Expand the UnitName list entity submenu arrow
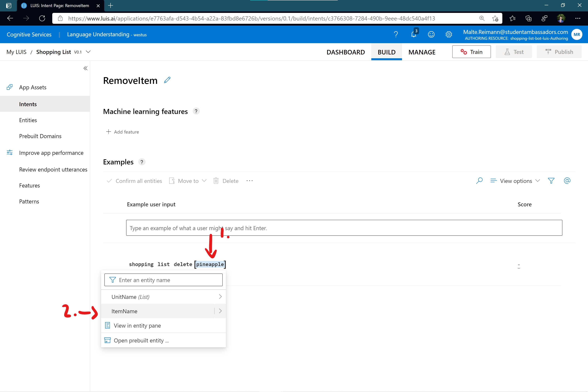Screen dimensions: 588x392 (220, 297)
